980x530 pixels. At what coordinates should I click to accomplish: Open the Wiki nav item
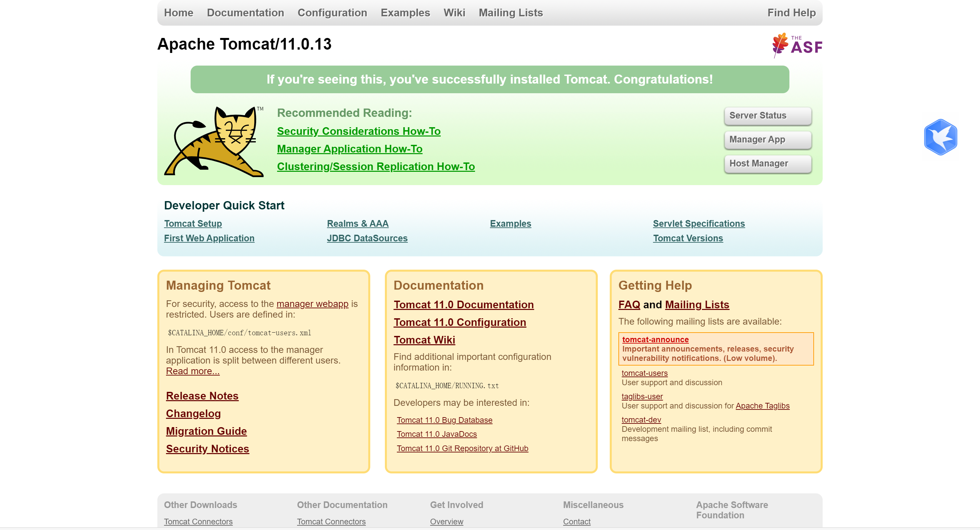[454, 13]
